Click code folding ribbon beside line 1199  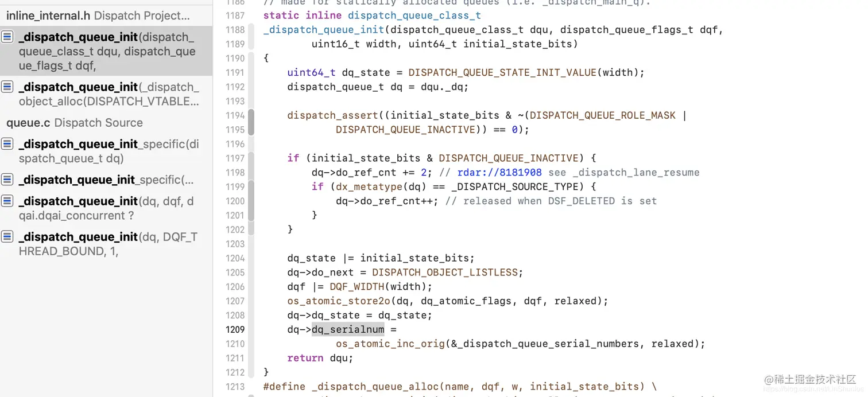click(251, 201)
